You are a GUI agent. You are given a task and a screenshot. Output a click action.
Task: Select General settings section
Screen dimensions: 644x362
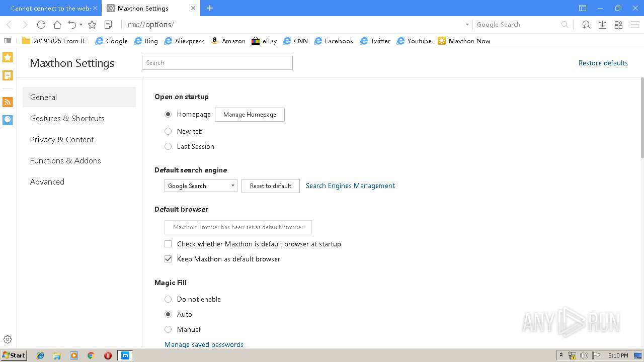pyautogui.click(x=79, y=97)
